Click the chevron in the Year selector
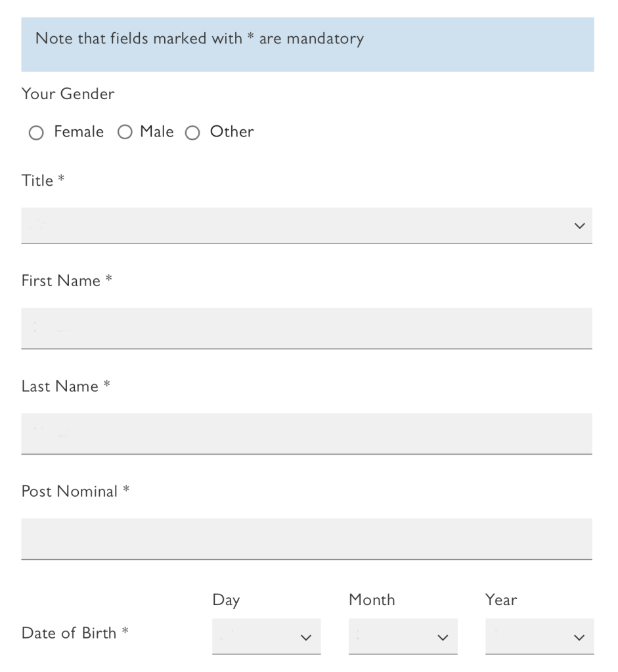This screenshot has width=618, height=672. pyautogui.click(x=579, y=637)
